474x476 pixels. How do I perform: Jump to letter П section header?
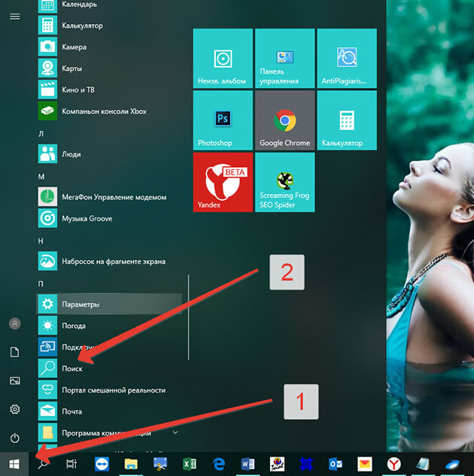(41, 283)
